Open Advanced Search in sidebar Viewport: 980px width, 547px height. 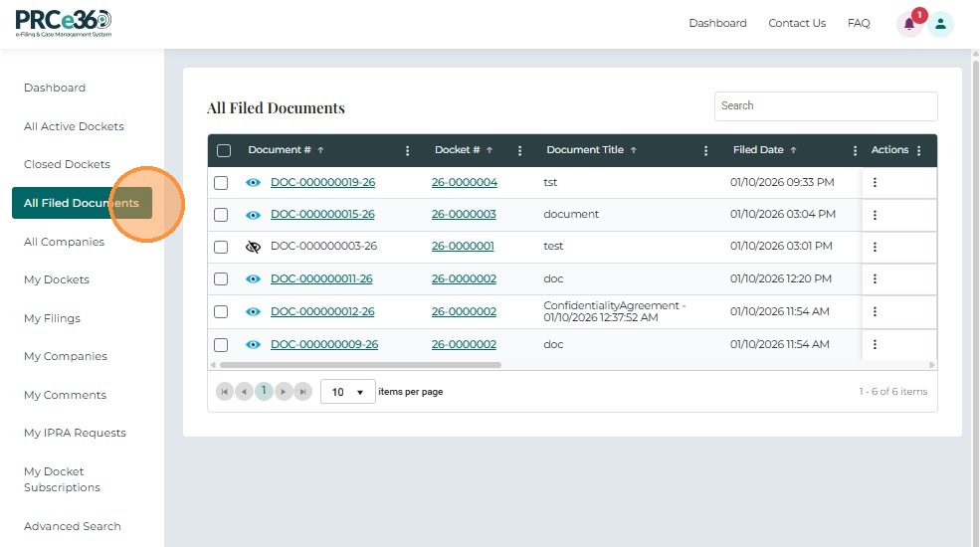[73, 526]
